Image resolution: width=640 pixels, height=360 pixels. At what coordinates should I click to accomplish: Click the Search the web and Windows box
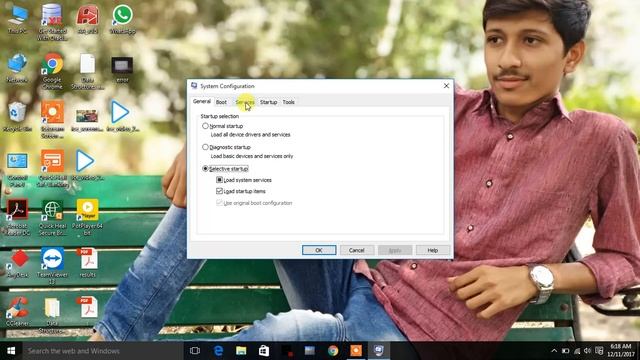[102, 351]
